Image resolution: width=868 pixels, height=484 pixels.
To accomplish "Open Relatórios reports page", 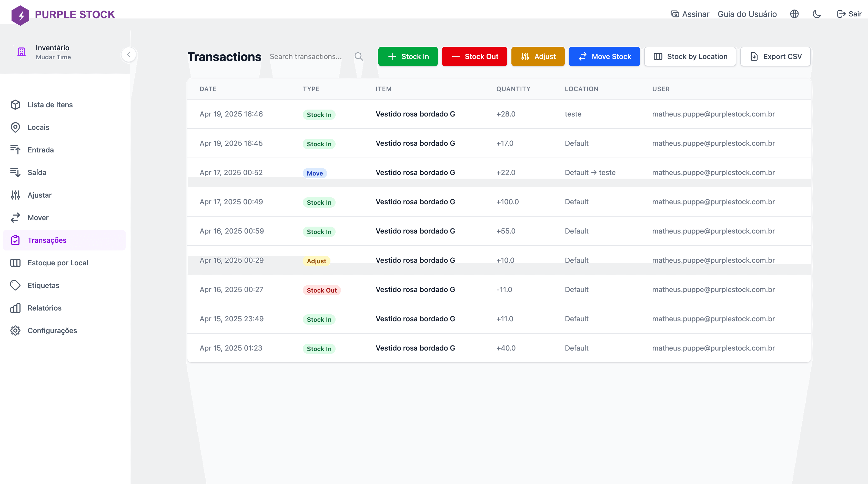I will point(44,308).
